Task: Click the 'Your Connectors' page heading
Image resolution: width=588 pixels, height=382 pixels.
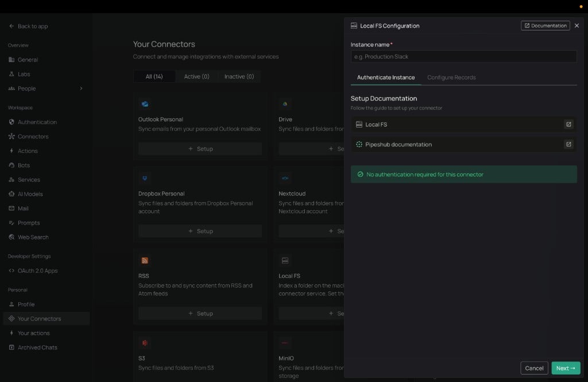Action: pos(164,44)
